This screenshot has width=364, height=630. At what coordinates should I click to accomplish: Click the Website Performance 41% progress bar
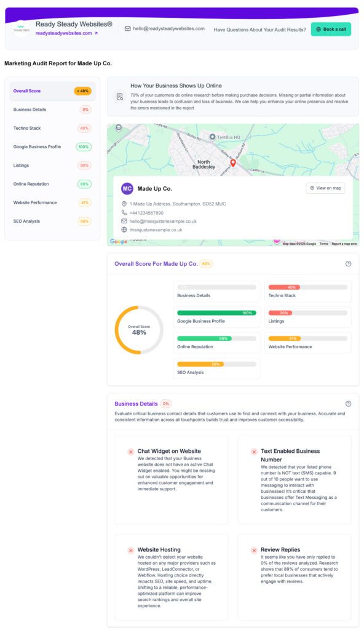coord(308,339)
